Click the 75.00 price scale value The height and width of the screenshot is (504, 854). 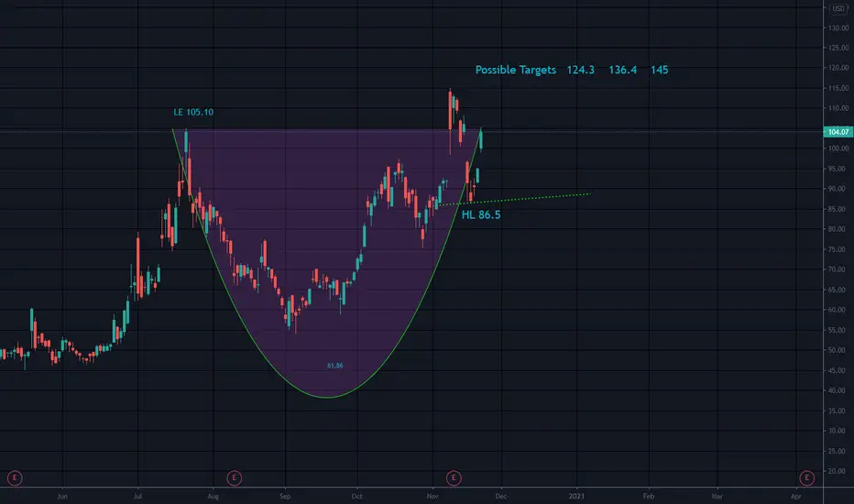(x=838, y=249)
